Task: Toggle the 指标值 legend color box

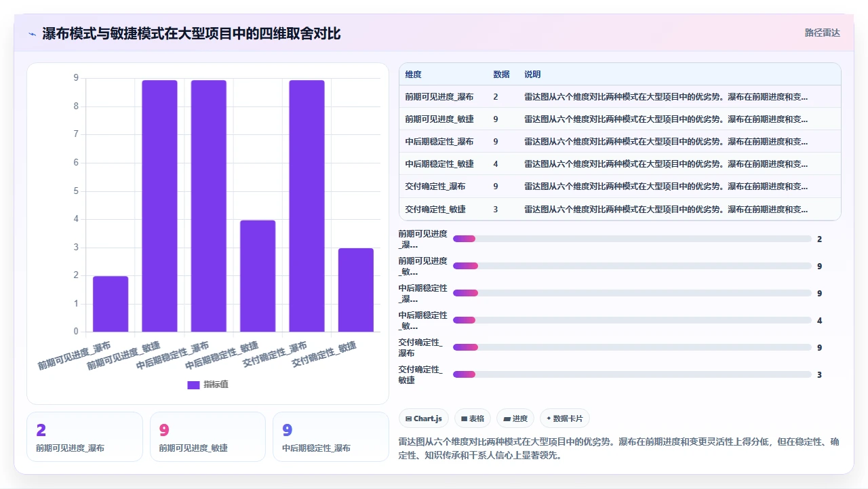Action: (x=193, y=385)
